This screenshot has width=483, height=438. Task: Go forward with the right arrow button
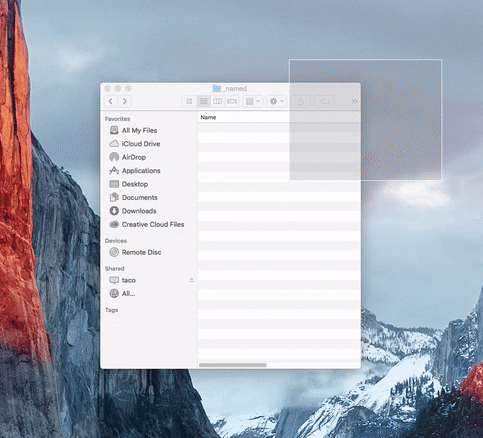coord(125,101)
